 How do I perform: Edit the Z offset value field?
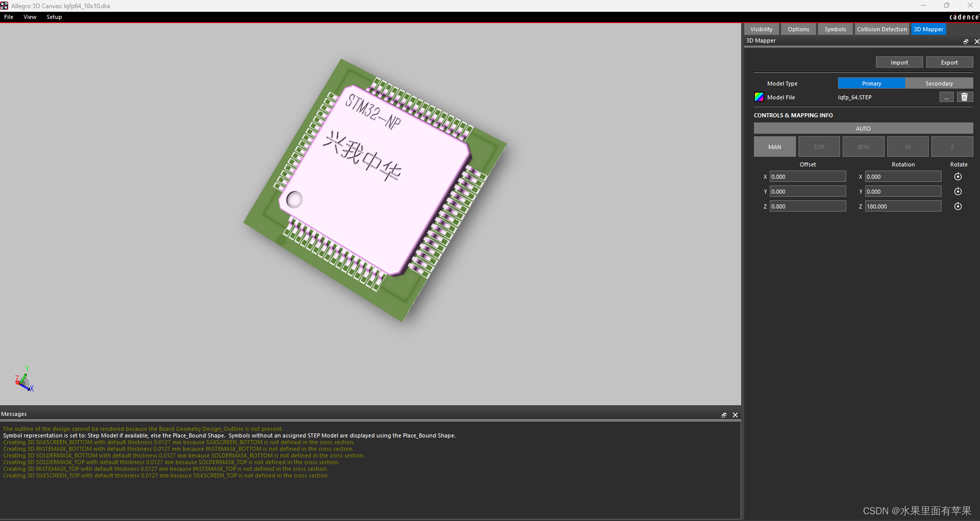click(807, 206)
